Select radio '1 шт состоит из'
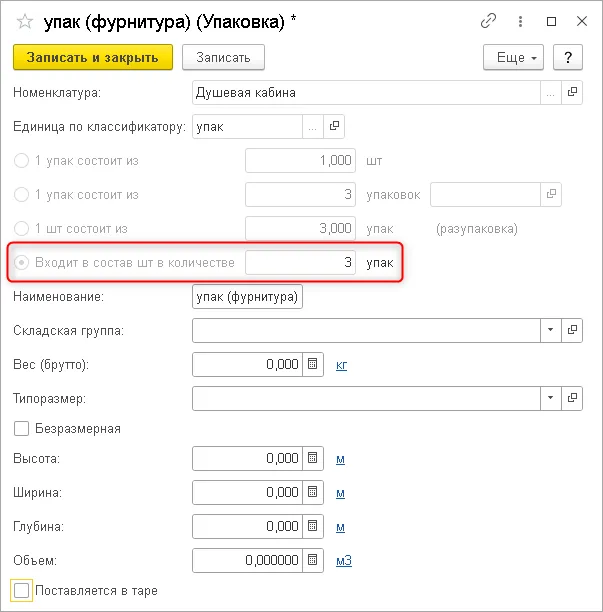The height and width of the screenshot is (612, 603). pyautogui.click(x=21, y=228)
